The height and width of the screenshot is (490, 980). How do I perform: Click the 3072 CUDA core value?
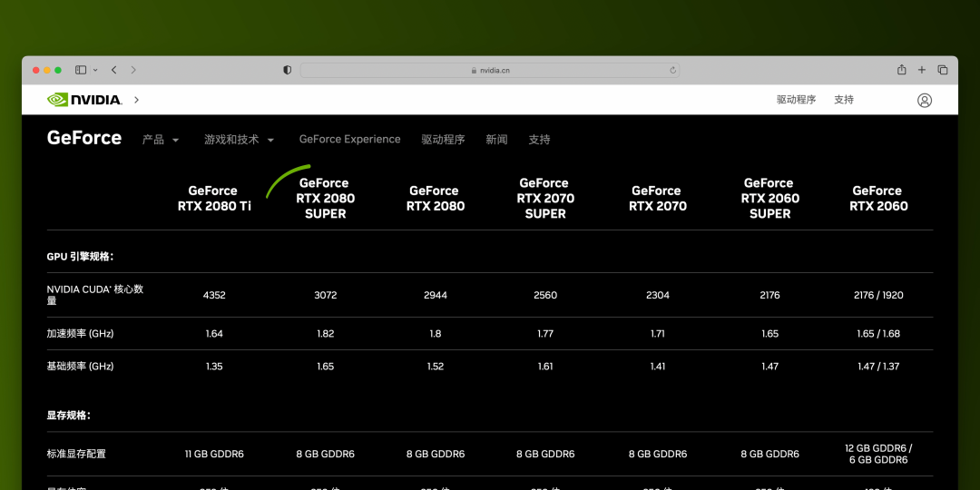[x=325, y=295]
